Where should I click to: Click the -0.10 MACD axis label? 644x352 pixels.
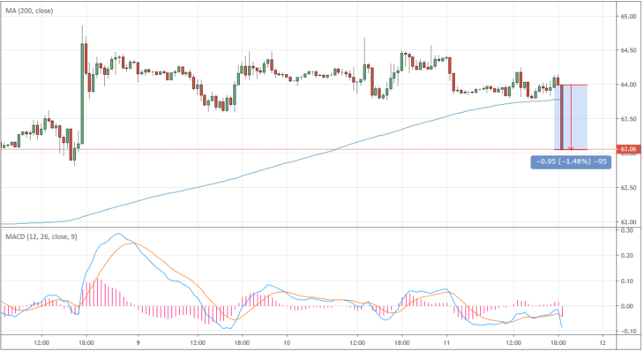click(x=626, y=332)
